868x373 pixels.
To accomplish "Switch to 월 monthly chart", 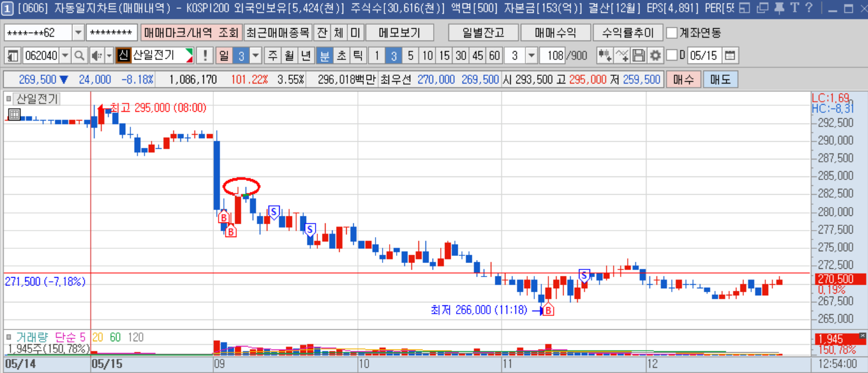I will click(289, 56).
